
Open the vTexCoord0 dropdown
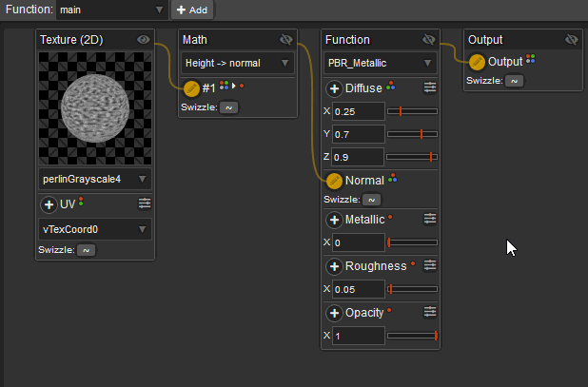tap(95, 229)
